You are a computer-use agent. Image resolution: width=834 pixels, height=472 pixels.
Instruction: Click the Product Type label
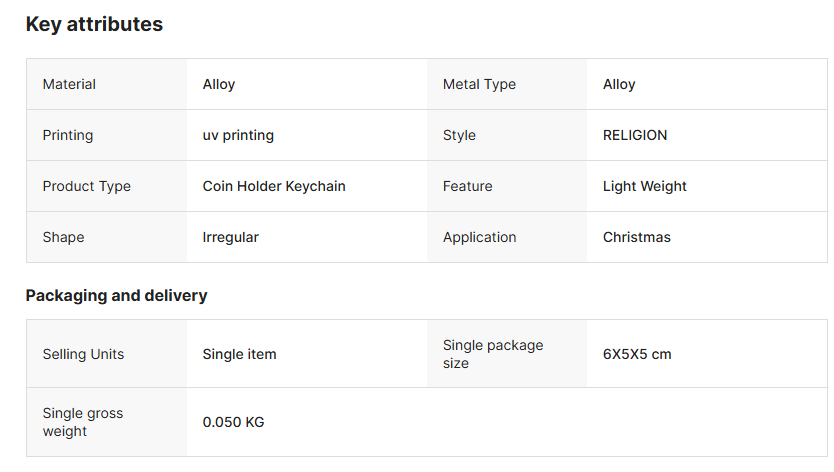point(86,186)
